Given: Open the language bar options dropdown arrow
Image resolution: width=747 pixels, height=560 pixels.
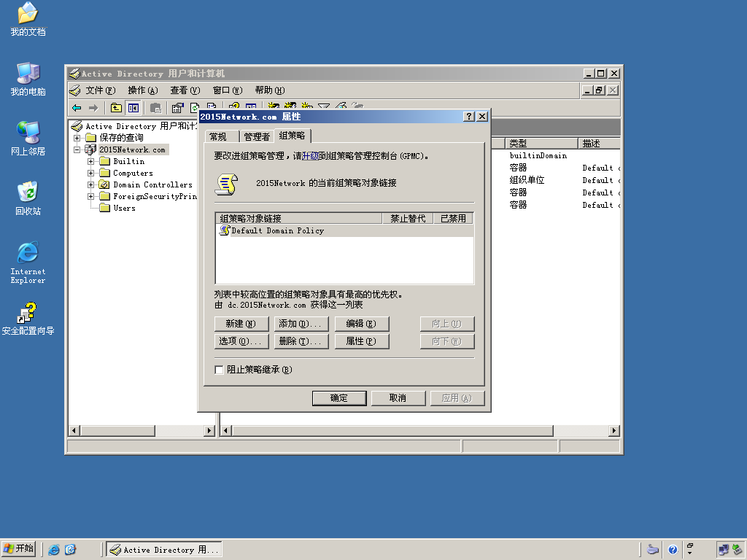Looking at the screenshot, I should (x=690, y=553).
